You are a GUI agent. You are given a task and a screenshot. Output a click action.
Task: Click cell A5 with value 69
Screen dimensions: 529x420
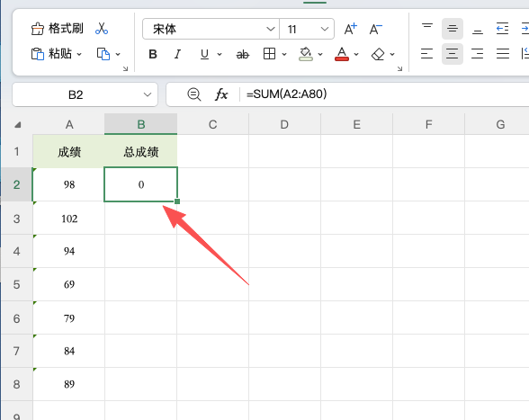[x=69, y=284]
